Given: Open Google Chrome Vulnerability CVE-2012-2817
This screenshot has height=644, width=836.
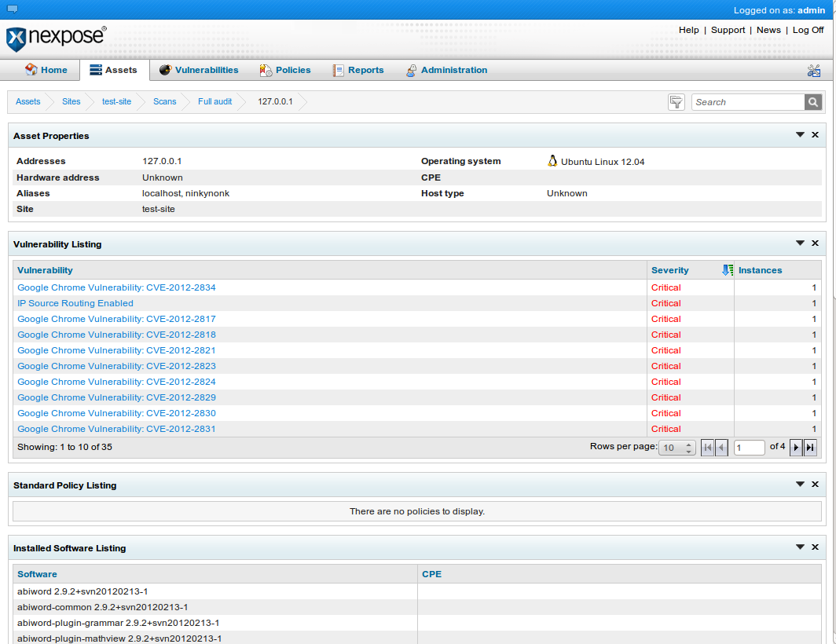Looking at the screenshot, I should click(116, 319).
